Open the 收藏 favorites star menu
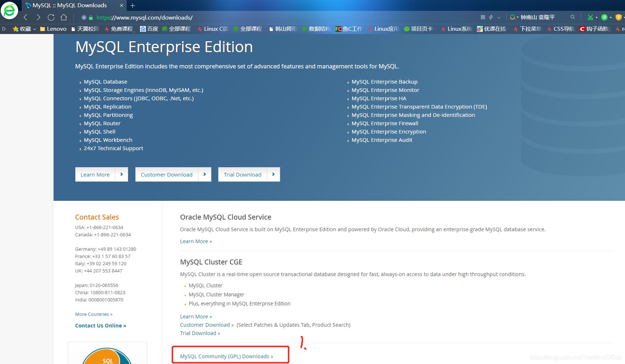Image resolution: width=625 pixels, height=364 pixels. [x=24, y=29]
